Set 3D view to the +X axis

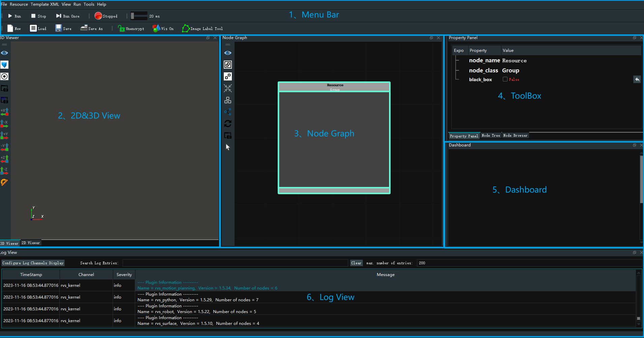pos(4,112)
